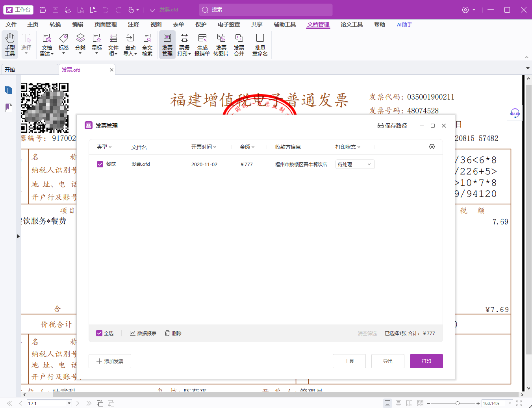The width and height of the screenshot is (532, 408).
Task: Click the floating AI assistant icon
Action: click(515, 113)
